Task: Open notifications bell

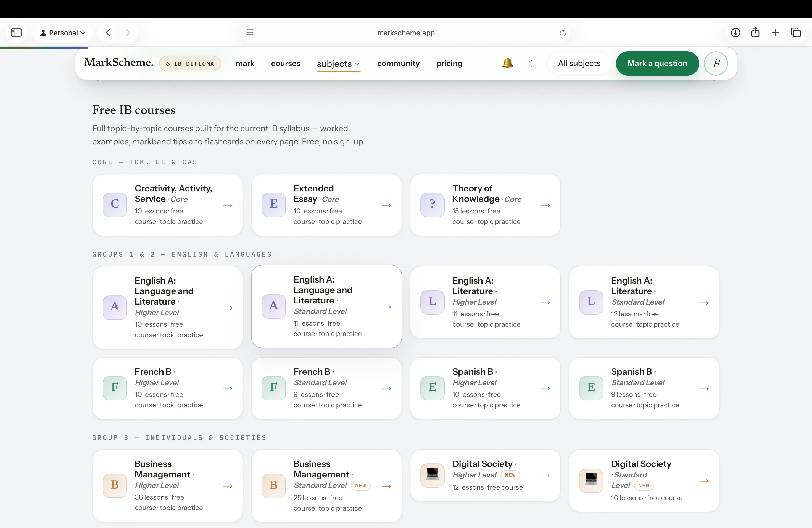Action: [508, 64]
